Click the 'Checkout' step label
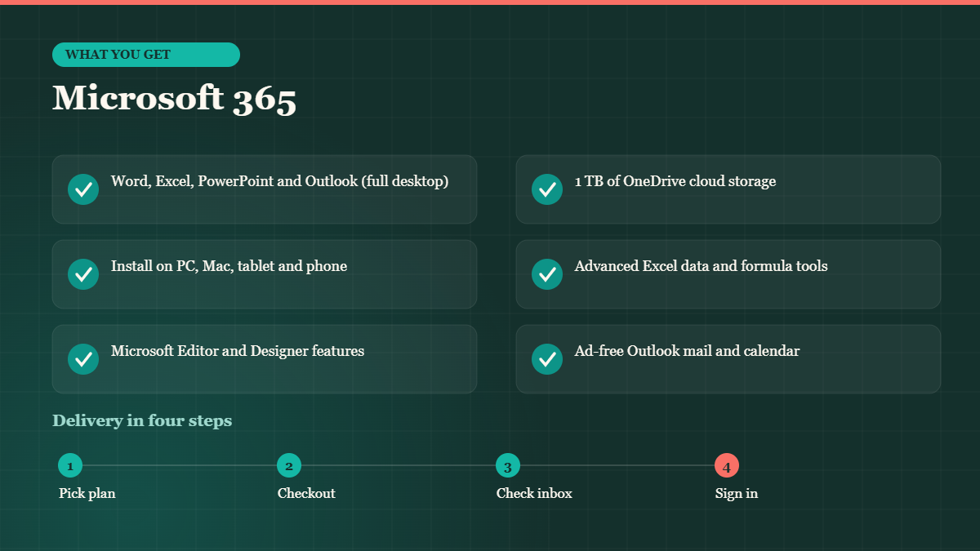Image resolution: width=980 pixels, height=551 pixels. tap(306, 493)
